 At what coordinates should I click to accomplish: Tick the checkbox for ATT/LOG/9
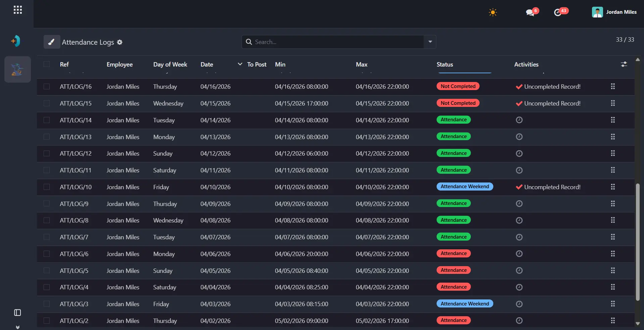pyautogui.click(x=47, y=204)
